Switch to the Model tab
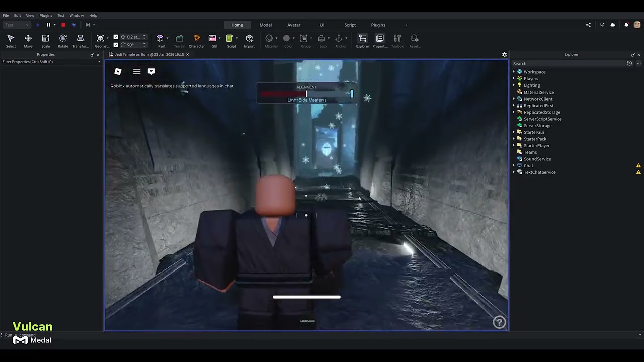 pyautogui.click(x=266, y=25)
